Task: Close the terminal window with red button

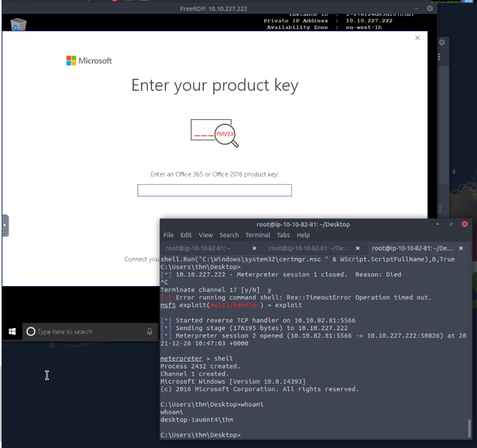Action: pyautogui.click(x=465, y=224)
